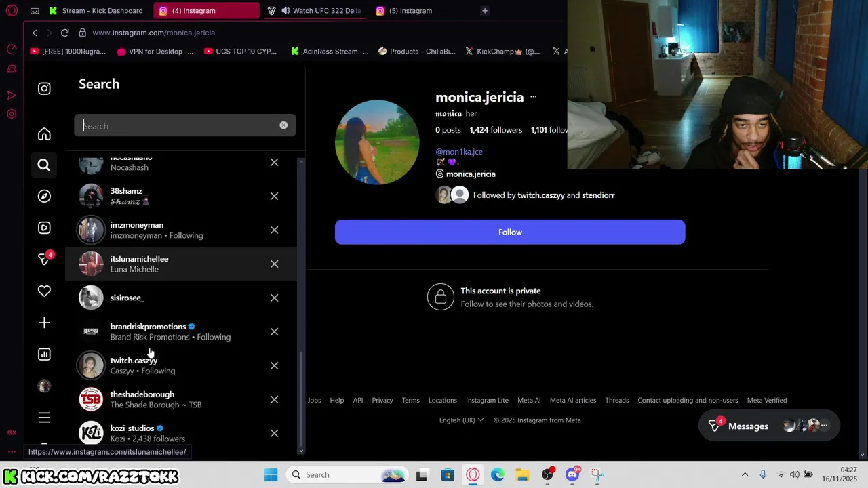Reload the page with refresh icon
Image resolution: width=868 pixels, height=488 pixels.
pyautogui.click(x=64, y=33)
